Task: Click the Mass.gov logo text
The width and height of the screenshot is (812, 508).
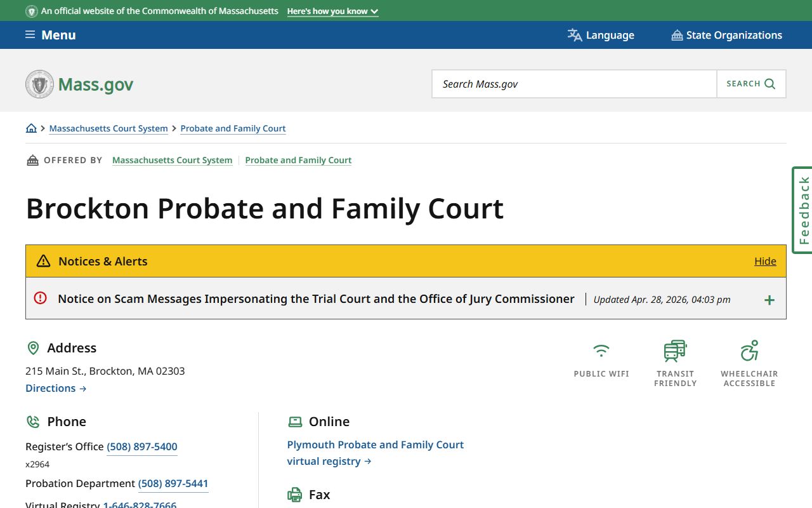Action: tap(96, 84)
